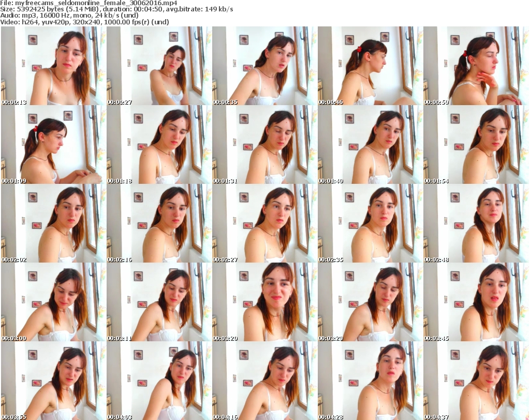Select the thumbnail at 00:01:31
Image resolution: width=530 pixels, height=420 pixels.
pyautogui.click(x=264, y=145)
